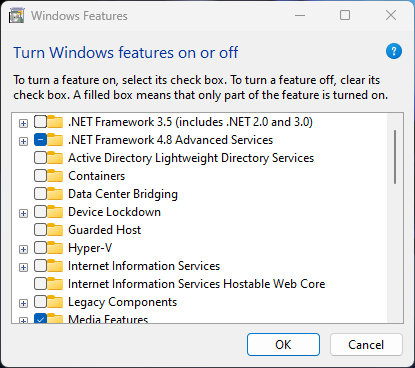
Task: Enable the Legacy Components checkbox
Action: pyautogui.click(x=40, y=302)
